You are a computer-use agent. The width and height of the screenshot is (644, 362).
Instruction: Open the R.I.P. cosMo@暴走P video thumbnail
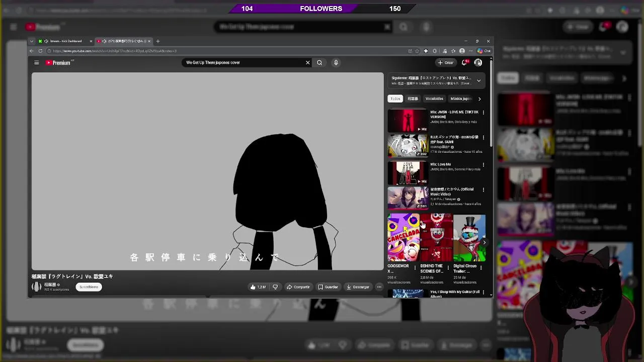408,146
